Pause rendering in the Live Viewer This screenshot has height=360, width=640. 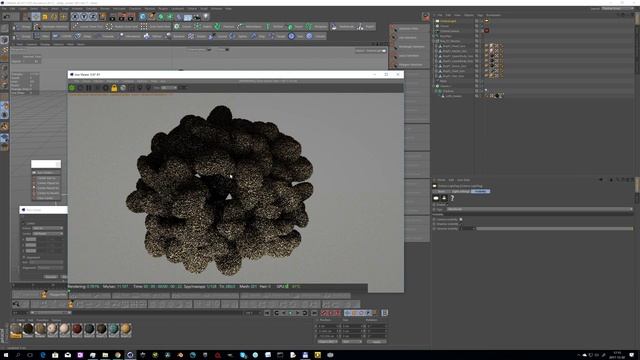(89, 88)
